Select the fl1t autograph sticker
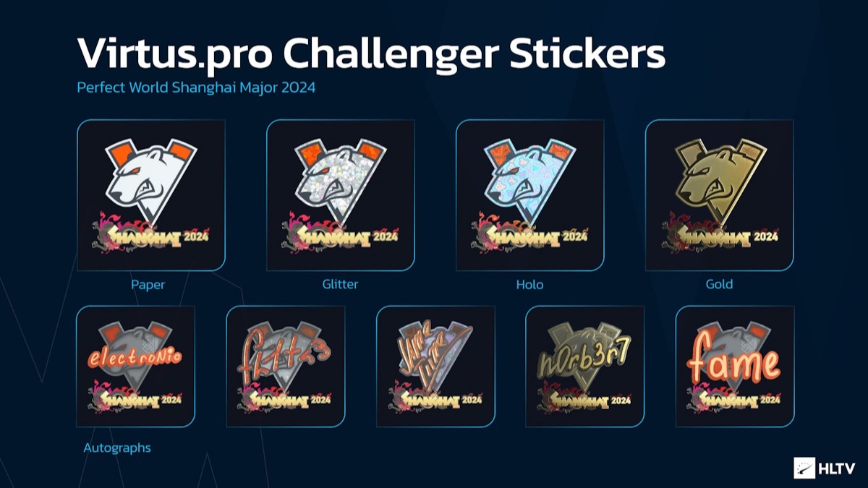The image size is (868, 488). (x=286, y=367)
